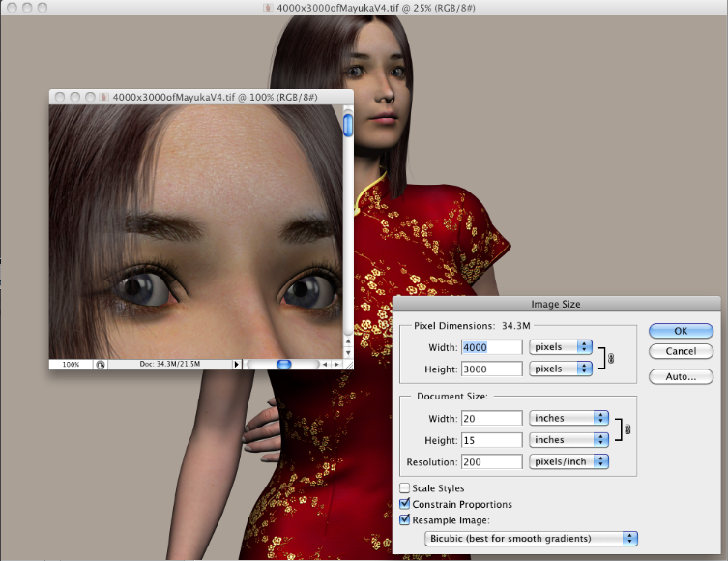Click the Resolution input field

click(492, 461)
